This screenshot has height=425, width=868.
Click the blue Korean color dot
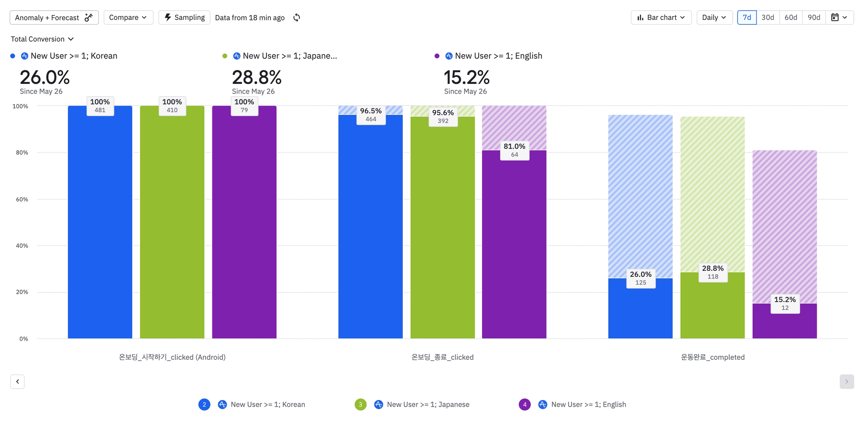[x=13, y=56]
